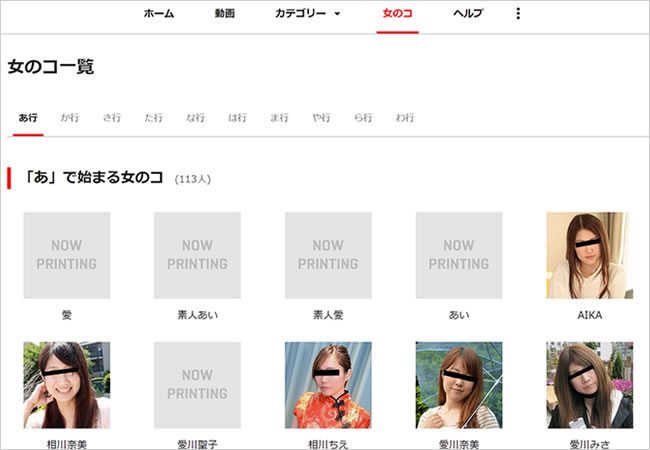Image resolution: width=650 pixels, height=450 pixels.
Task: Switch to the た行 tab
Action: click(x=153, y=118)
